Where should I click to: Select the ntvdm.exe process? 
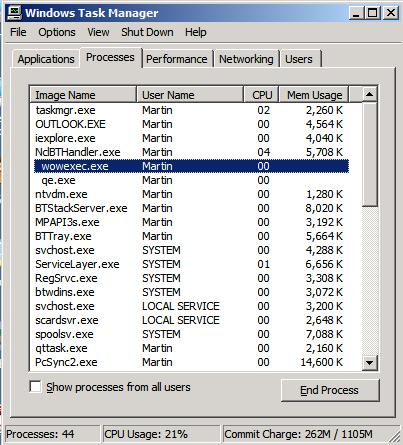(x=192, y=194)
